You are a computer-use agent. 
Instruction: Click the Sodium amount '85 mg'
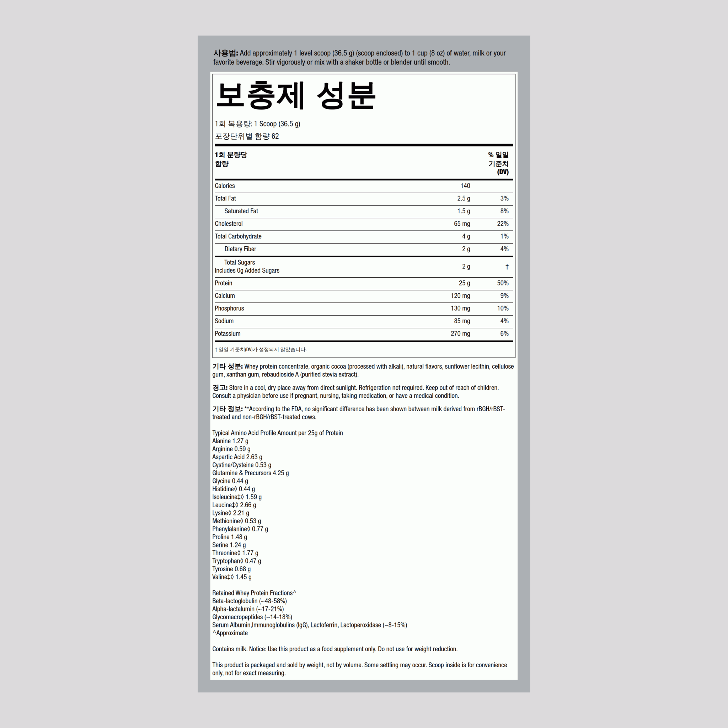point(462,321)
